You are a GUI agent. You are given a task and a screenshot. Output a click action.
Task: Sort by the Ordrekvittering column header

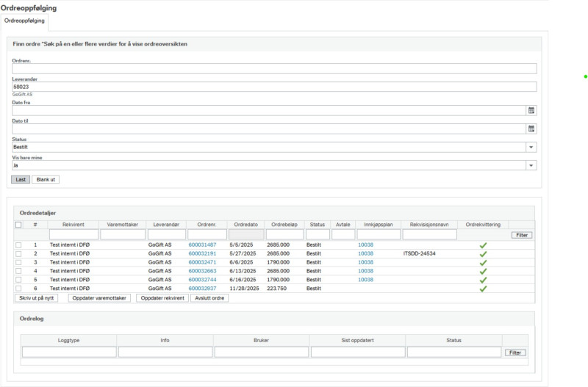[483, 225]
